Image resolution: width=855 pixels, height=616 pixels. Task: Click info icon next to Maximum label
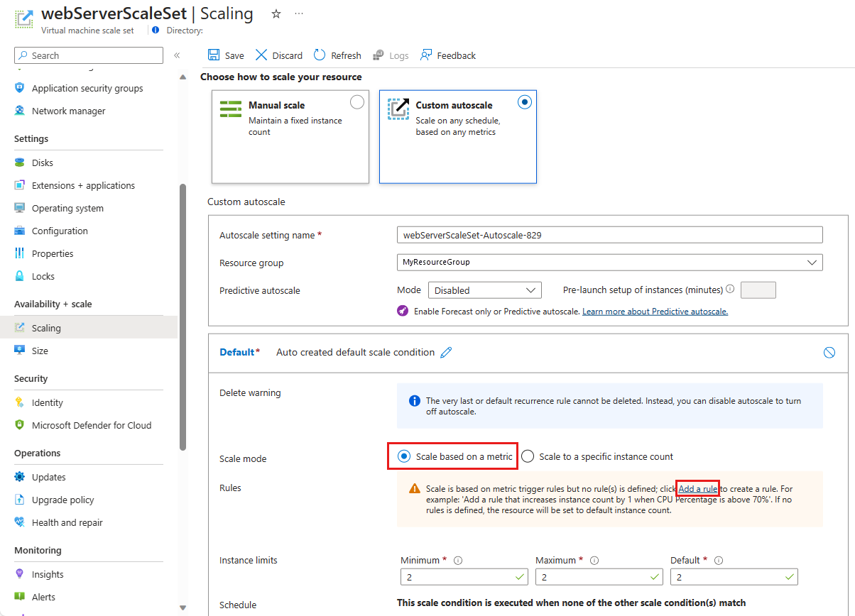coord(594,560)
